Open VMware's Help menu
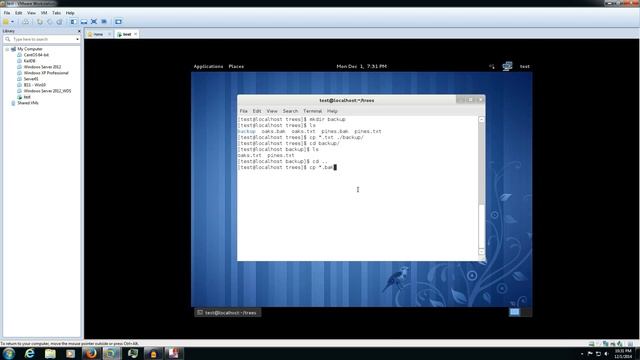This screenshot has height=360, width=640. tap(70, 13)
